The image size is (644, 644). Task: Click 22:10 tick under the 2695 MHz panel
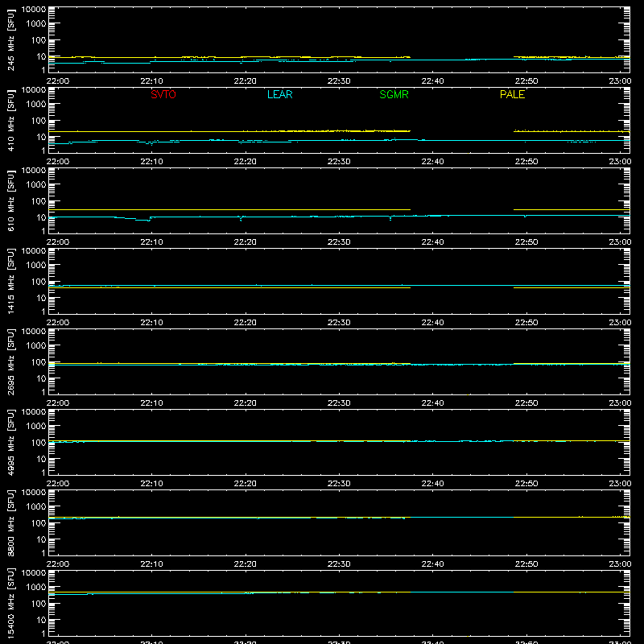(x=151, y=403)
